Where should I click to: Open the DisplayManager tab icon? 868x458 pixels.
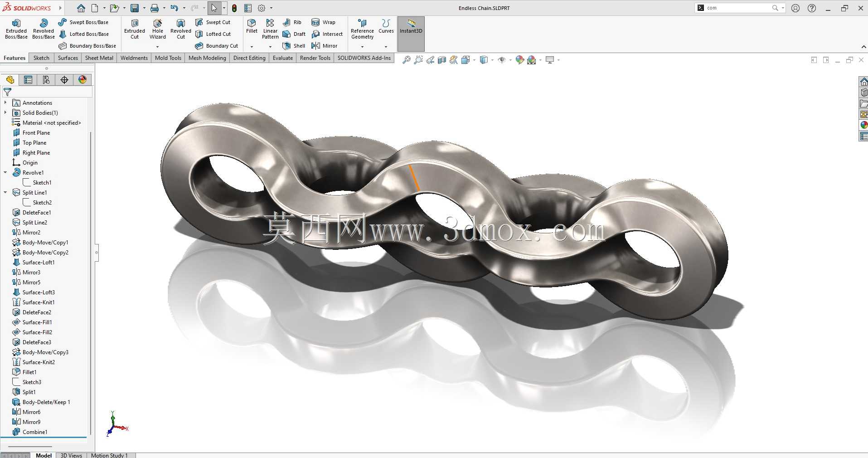82,80
